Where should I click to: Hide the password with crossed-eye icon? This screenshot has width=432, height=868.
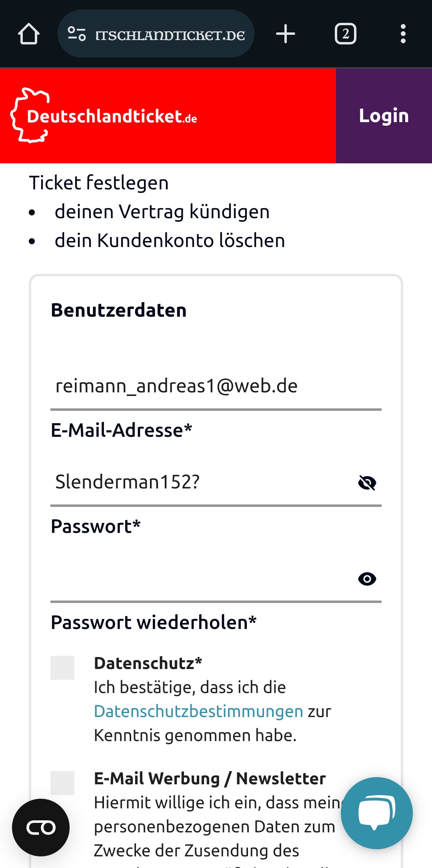point(367,482)
